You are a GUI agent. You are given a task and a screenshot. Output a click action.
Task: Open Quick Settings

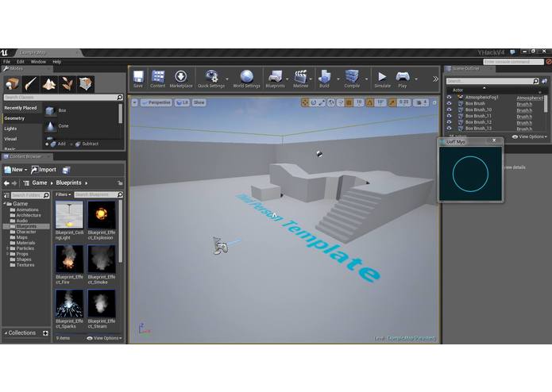[211, 79]
